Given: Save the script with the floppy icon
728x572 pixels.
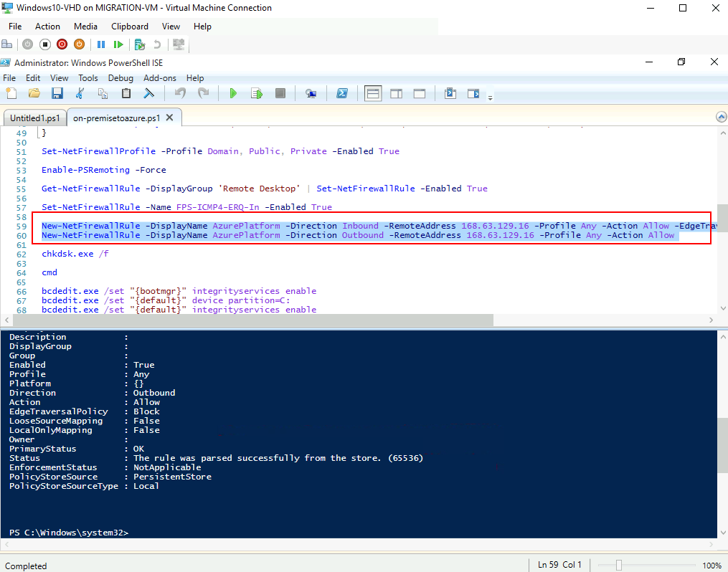Looking at the screenshot, I should click(x=57, y=93).
